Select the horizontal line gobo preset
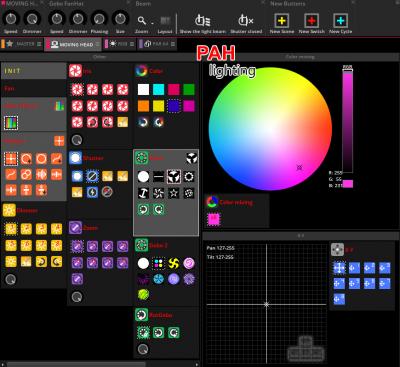Image resolution: width=400 pixels, height=367 pixels. click(158, 177)
